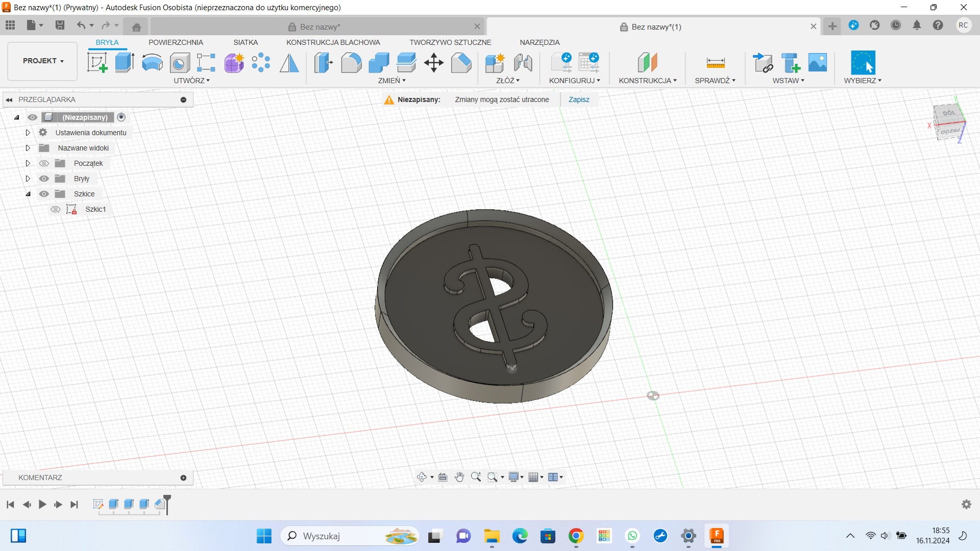980x551 pixels.
Task: Click the Orbit navigation tool
Action: tap(422, 477)
